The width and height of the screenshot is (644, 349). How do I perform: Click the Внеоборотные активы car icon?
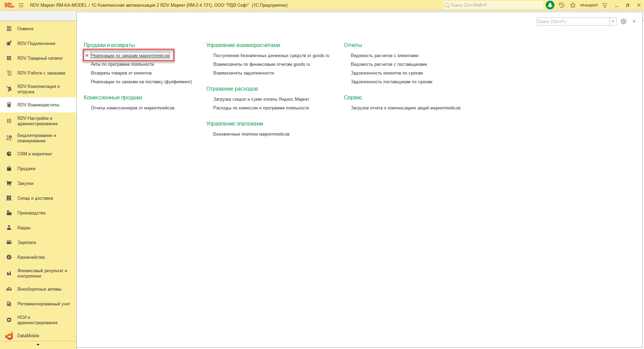9,289
